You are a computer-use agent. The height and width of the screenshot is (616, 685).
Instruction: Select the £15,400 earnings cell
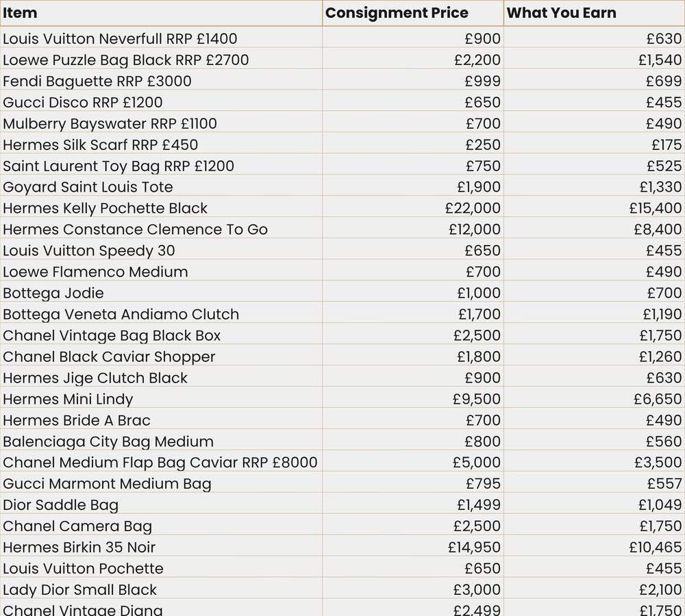[656, 208]
